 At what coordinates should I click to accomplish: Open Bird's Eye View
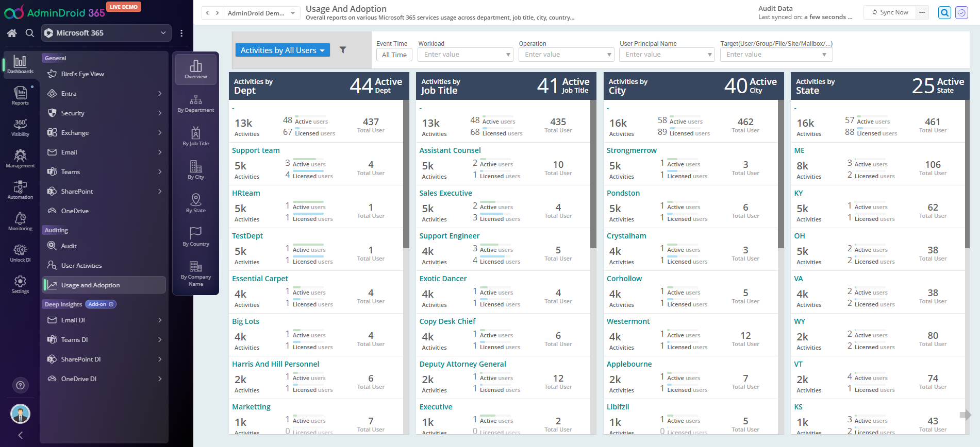pos(104,74)
